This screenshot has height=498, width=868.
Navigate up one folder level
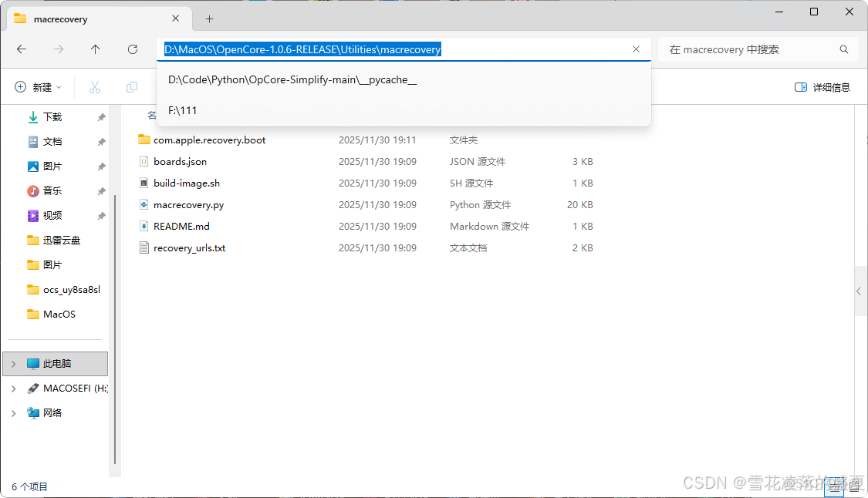(x=95, y=49)
